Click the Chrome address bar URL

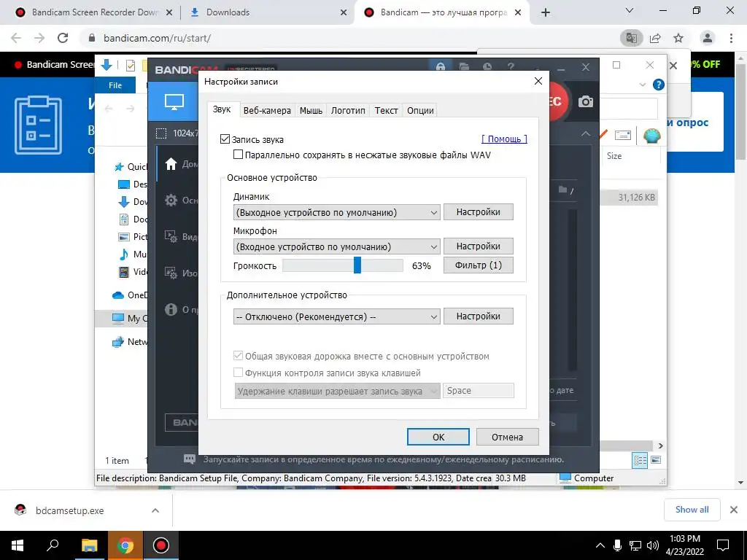[x=158, y=38]
